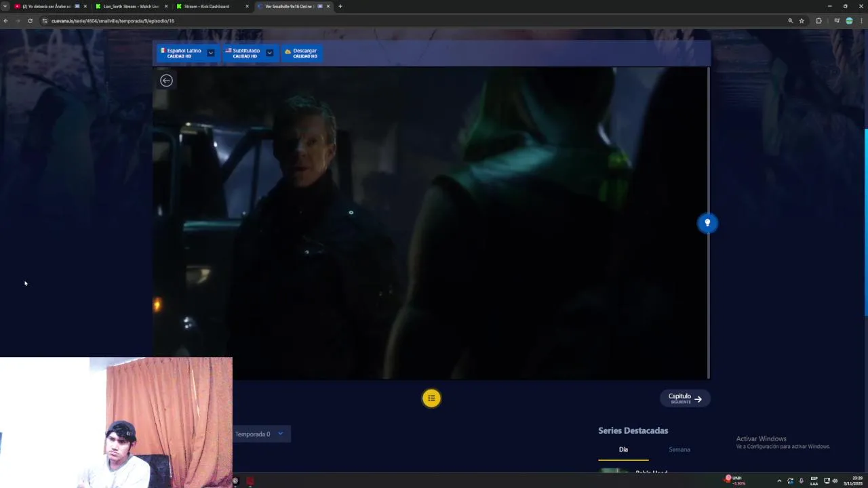Open the yellow episode list button
868x488 pixels.
point(431,399)
